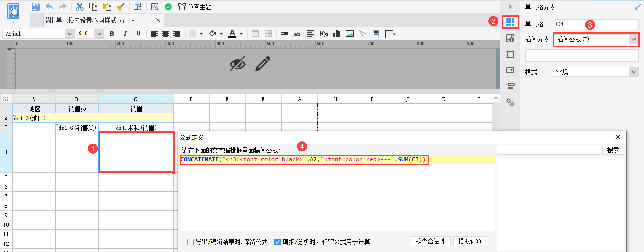Open the cell attributes panel tab

510,38
